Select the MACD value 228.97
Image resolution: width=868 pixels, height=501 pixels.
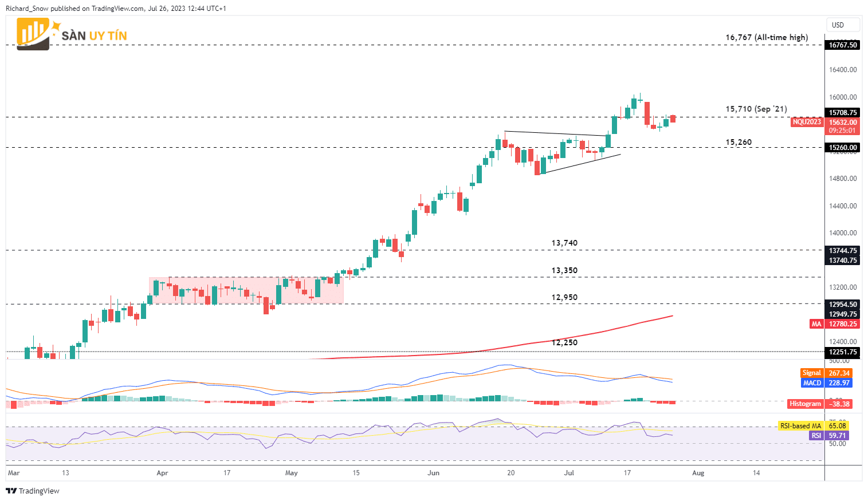click(839, 382)
